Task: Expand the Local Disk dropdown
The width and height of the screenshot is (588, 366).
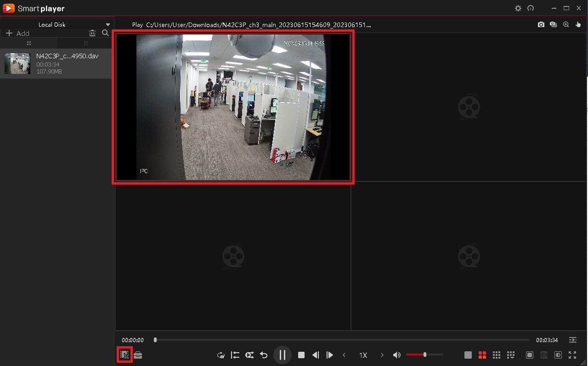Action: coord(107,24)
